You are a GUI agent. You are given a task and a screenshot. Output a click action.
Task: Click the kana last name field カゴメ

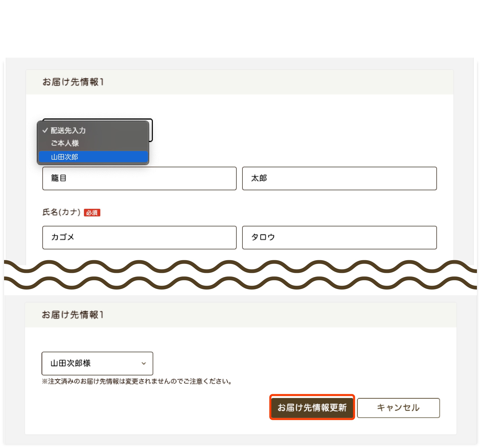coord(139,238)
